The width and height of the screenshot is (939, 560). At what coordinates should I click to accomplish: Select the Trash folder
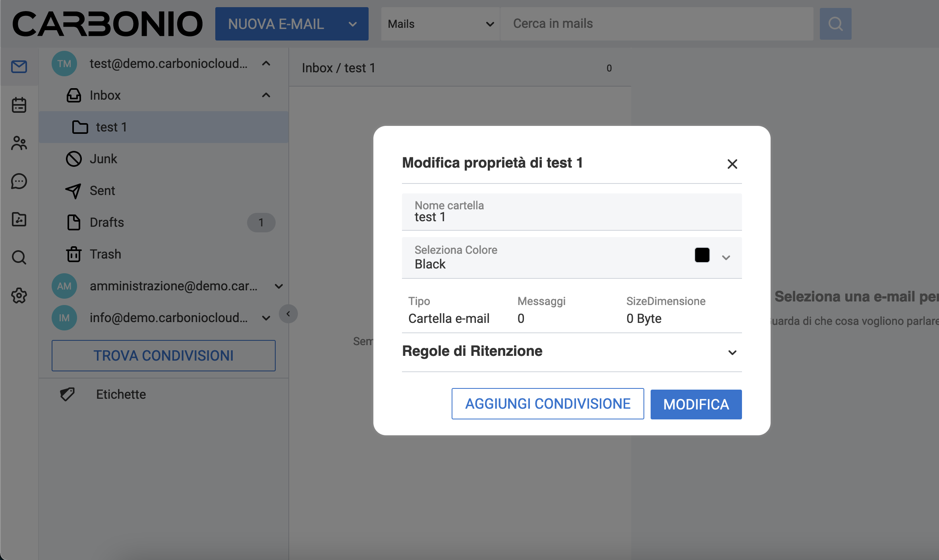[105, 254]
